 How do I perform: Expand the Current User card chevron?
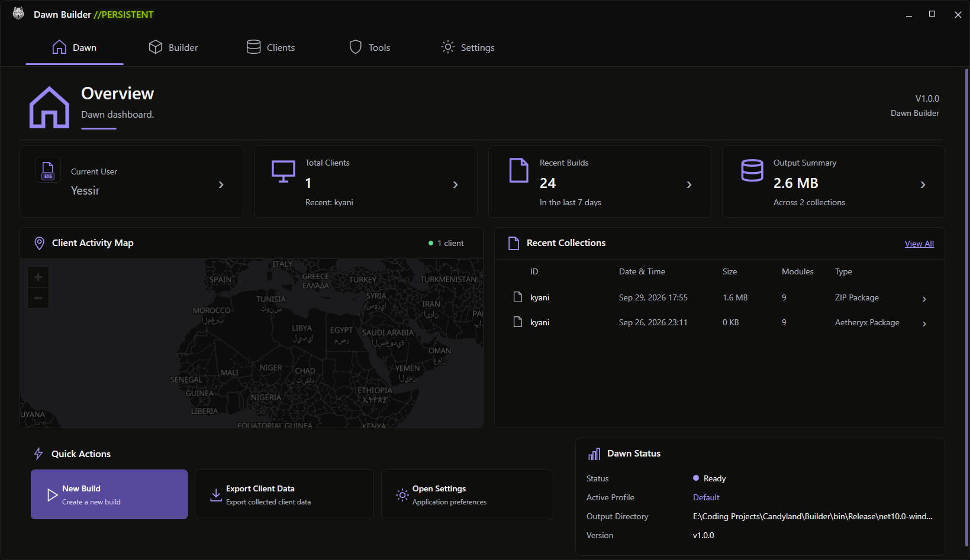click(221, 185)
